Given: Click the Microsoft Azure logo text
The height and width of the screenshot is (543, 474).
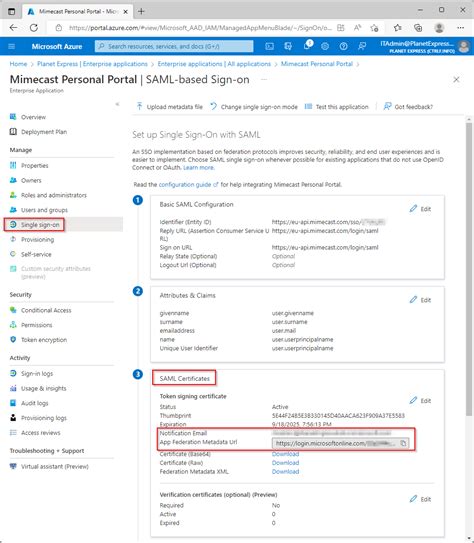Looking at the screenshot, I should click(x=57, y=46).
